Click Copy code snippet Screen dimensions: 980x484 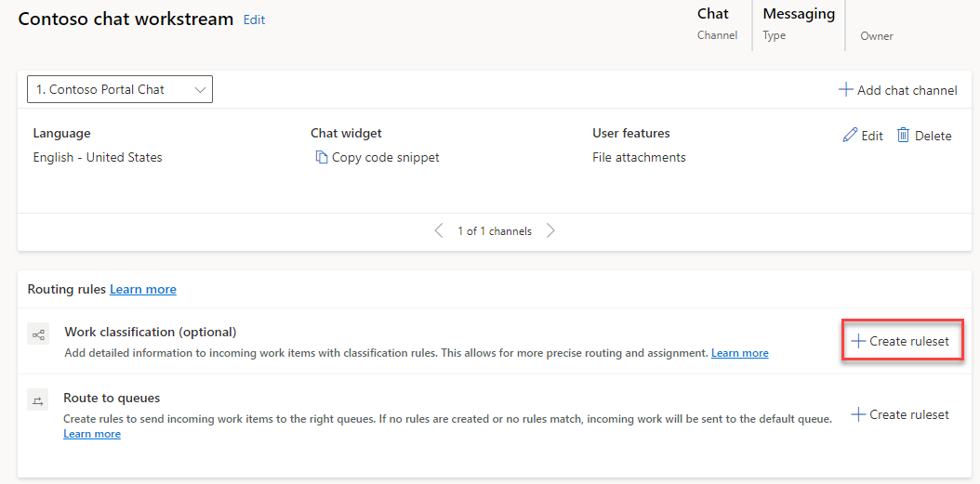coord(377,157)
